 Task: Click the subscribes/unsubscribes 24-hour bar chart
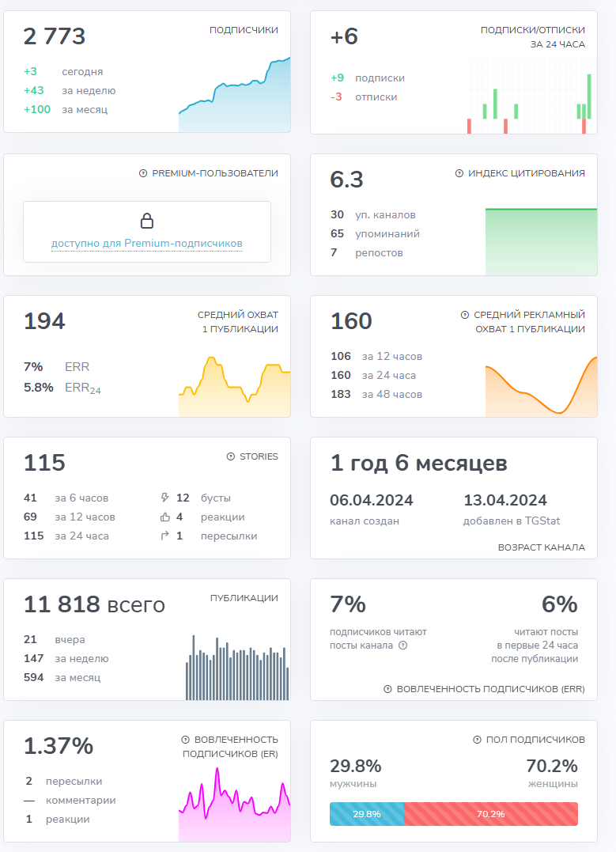(529, 97)
